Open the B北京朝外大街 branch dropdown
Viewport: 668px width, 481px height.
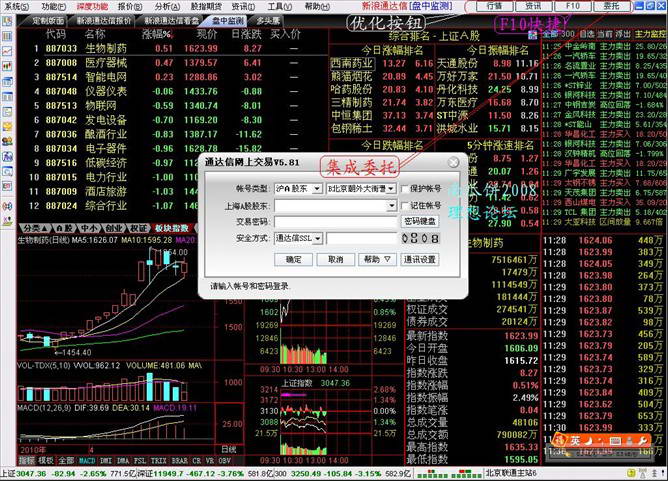[391, 189]
